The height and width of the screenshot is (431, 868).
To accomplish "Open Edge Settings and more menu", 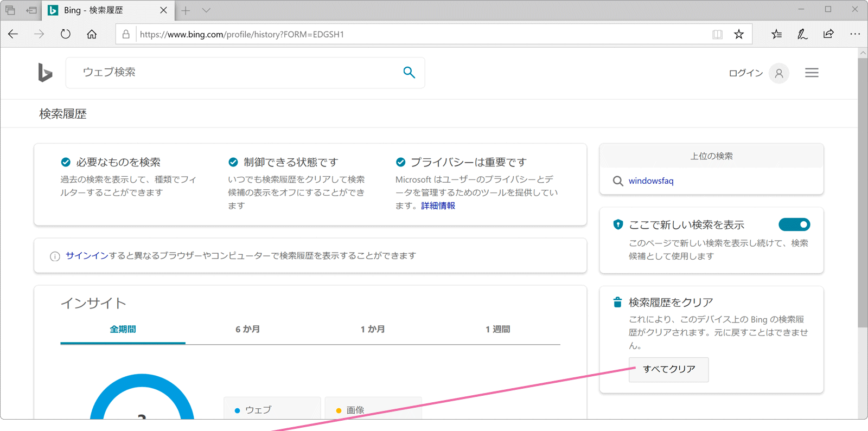I will [x=855, y=34].
